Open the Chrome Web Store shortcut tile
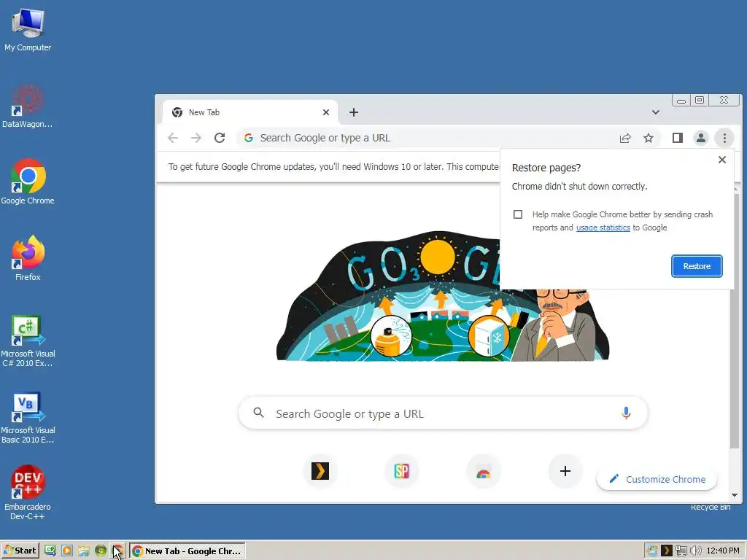This screenshot has width=747, height=560. click(x=484, y=472)
